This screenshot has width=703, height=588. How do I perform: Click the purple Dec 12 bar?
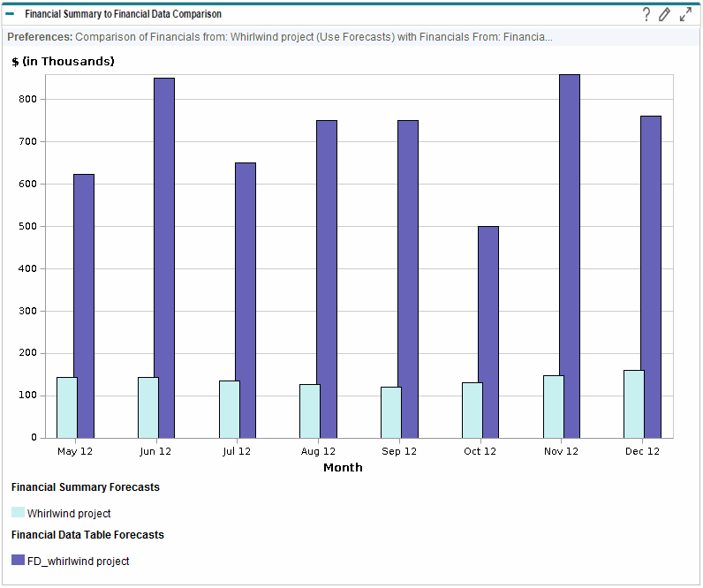651,275
